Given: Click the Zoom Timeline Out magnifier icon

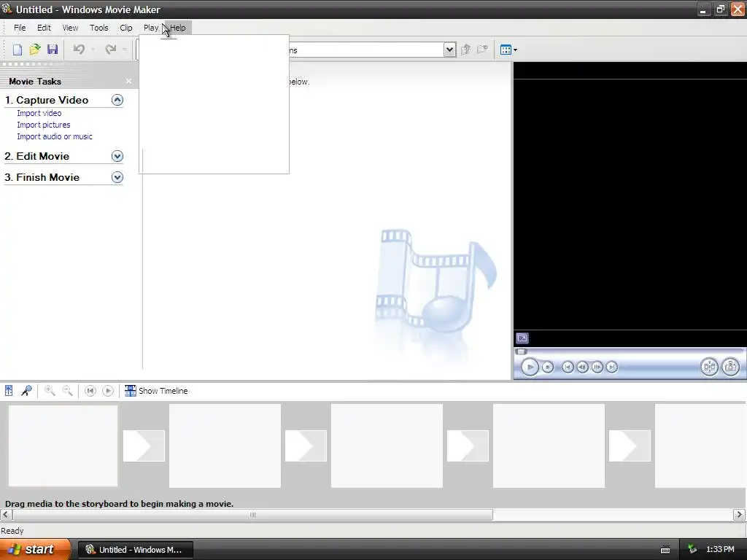Looking at the screenshot, I should click(x=67, y=391).
